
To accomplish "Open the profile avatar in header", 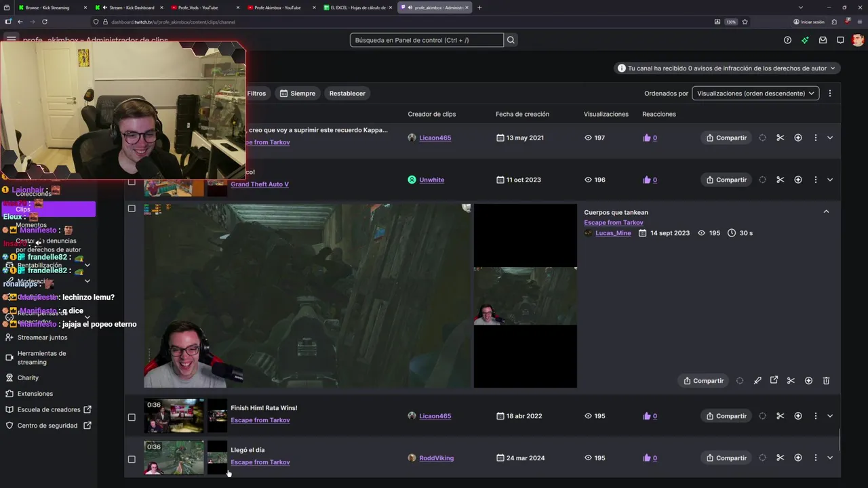I will point(858,40).
